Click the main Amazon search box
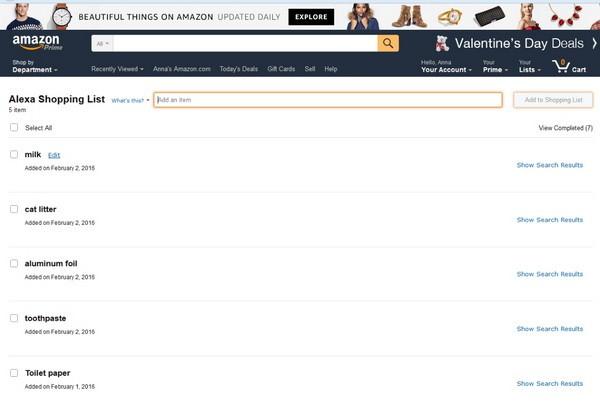The width and height of the screenshot is (600, 408). [x=245, y=44]
